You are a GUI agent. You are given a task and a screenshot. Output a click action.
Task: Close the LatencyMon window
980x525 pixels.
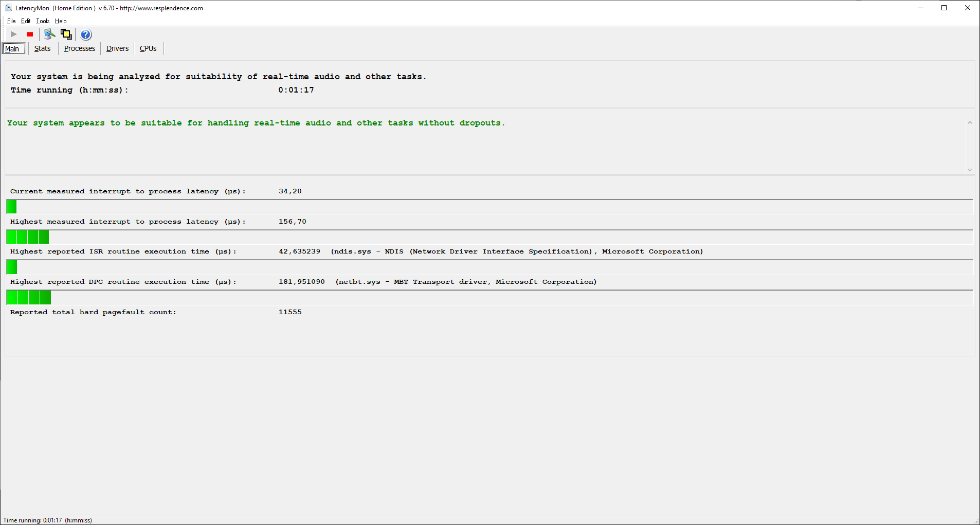pyautogui.click(x=968, y=8)
